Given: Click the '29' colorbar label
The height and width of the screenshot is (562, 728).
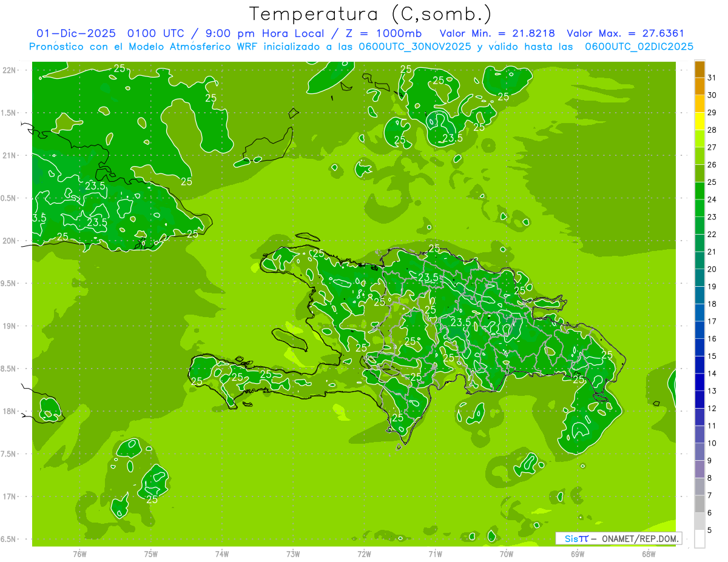Looking at the screenshot, I should tap(712, 112).
